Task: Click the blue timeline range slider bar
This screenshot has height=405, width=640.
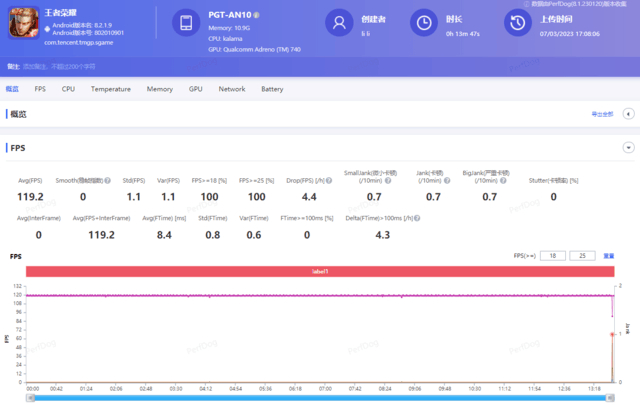Action: click(x=320, y=397)
